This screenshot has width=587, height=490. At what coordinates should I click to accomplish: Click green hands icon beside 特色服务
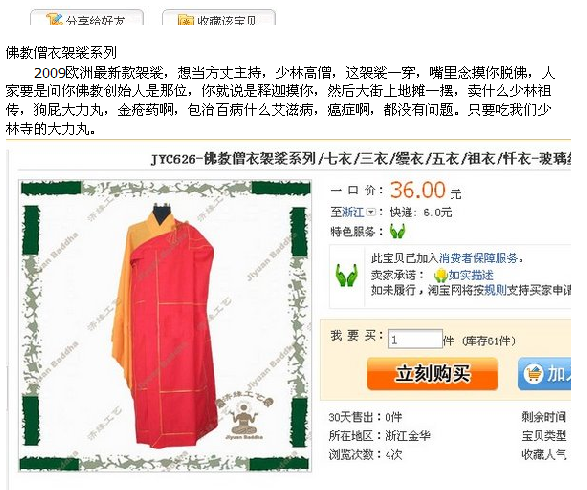tap(397, 231)
